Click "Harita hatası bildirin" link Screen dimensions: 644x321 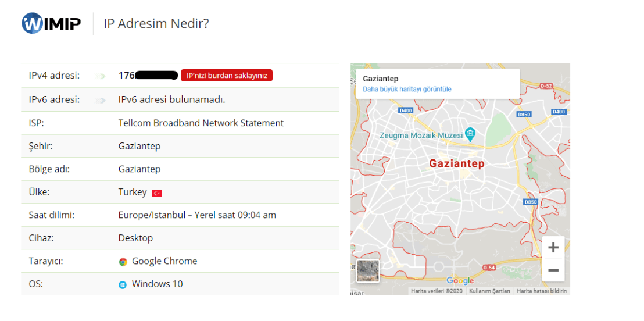(542, 291)
